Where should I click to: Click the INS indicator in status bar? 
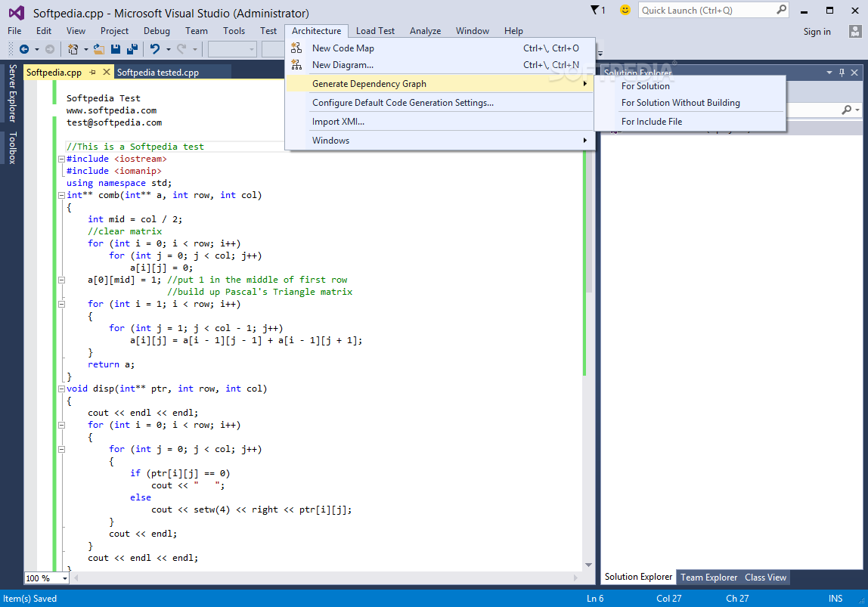(835, 598)
